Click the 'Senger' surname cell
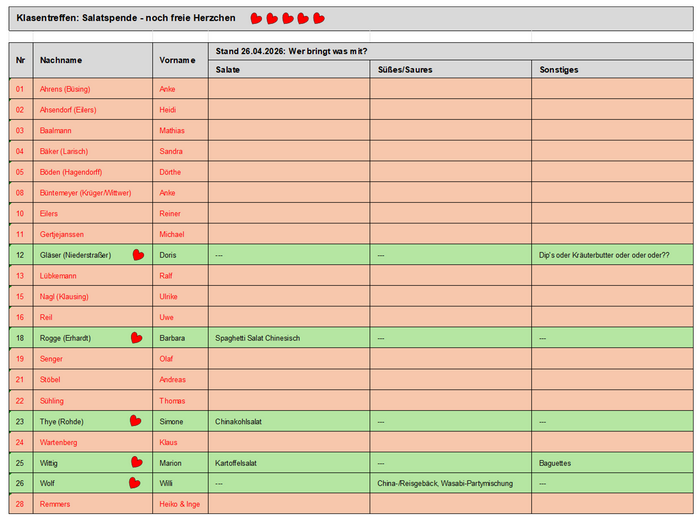Screen dimensions: 700x522 [92, 359]
